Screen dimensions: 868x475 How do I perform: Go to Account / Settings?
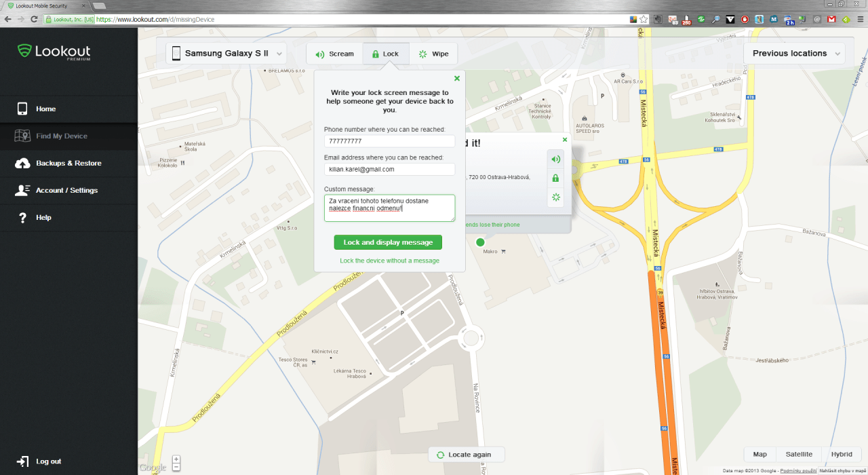point(68,190)
